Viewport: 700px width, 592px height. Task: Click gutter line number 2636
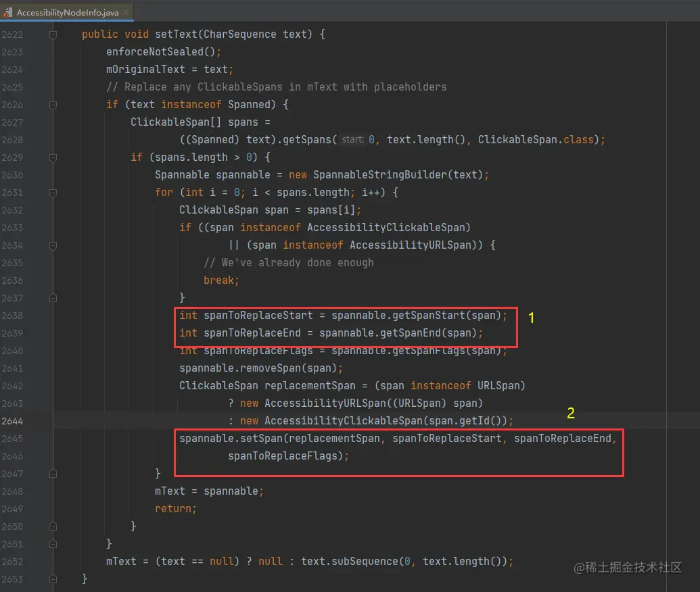(x=12, y=280)
